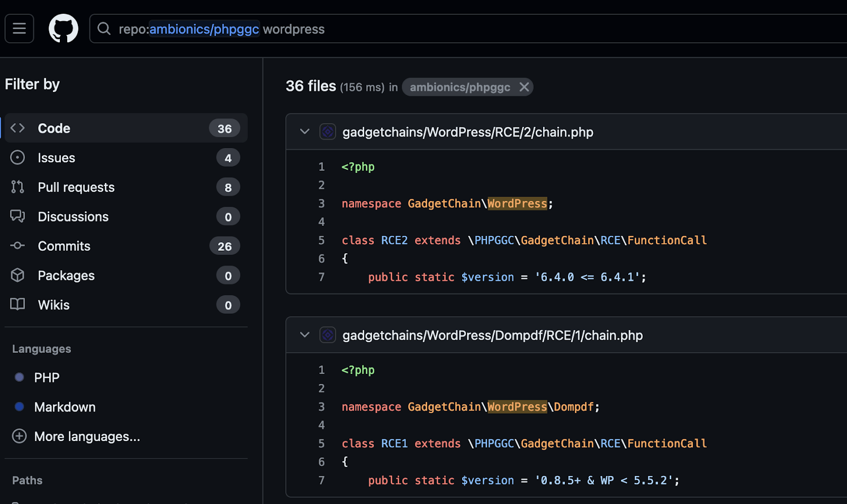Select the Commits filter
Viewport: 847px width, 504px height.
pyautogui.click(x=126, y=246)
